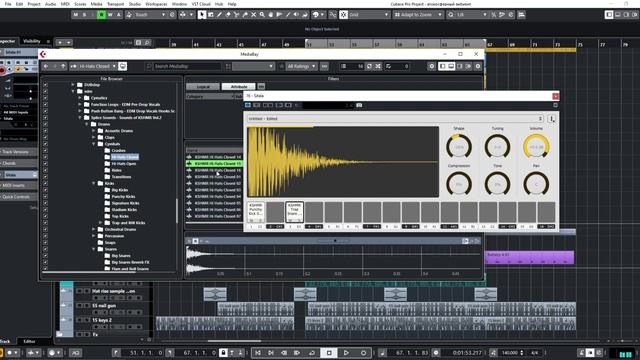Open the Workspaces menu
Image resolution: width=640 pixels, height=360 pixels.
[x=156, y=4]
